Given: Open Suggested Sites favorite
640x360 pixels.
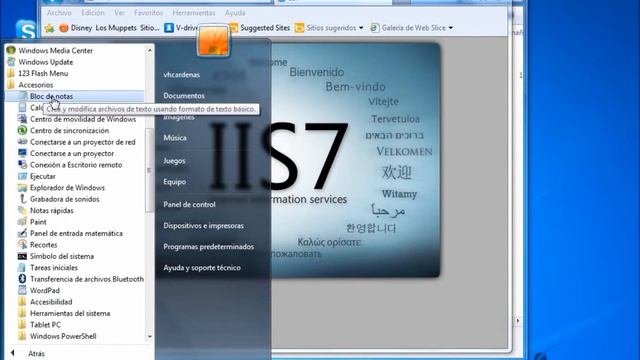Looking at the screenshot, I should [260, 28].
